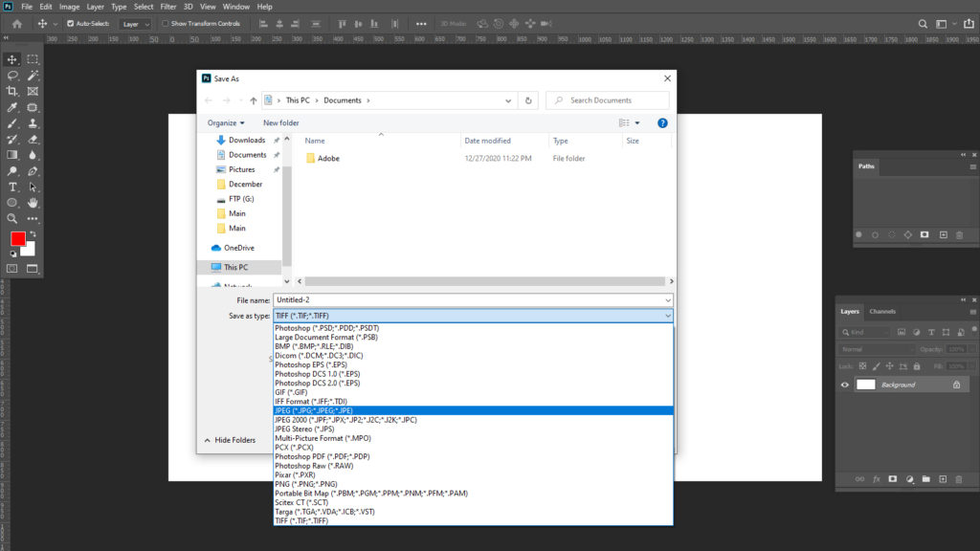980x551 pixels.
Task: Click the Search Documents field
Action: [608, 100]
